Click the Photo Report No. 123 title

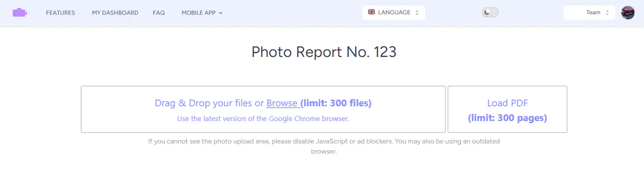click(324, 52)
